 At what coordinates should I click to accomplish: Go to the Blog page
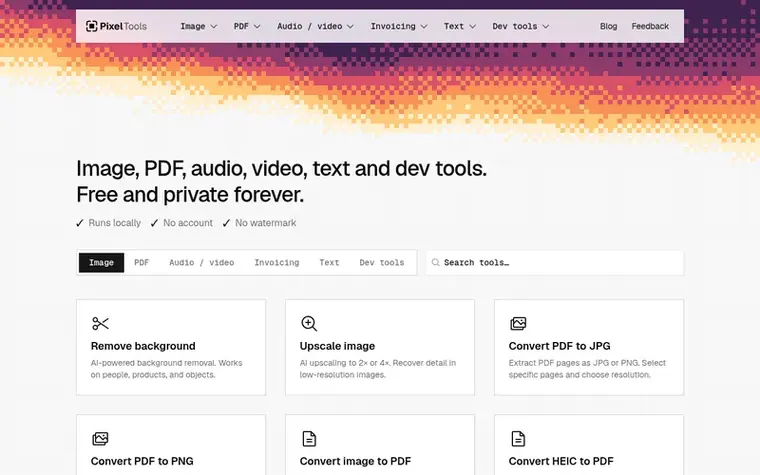tap(608, 26)
